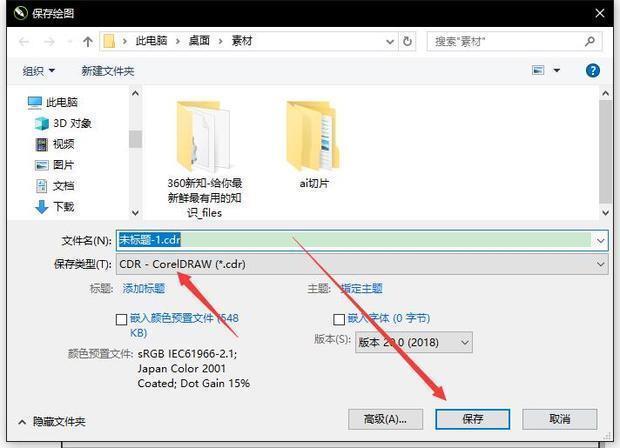Click the back navigation arrow
This screenshot has height=448, width=620.
[x=22, y=42]
